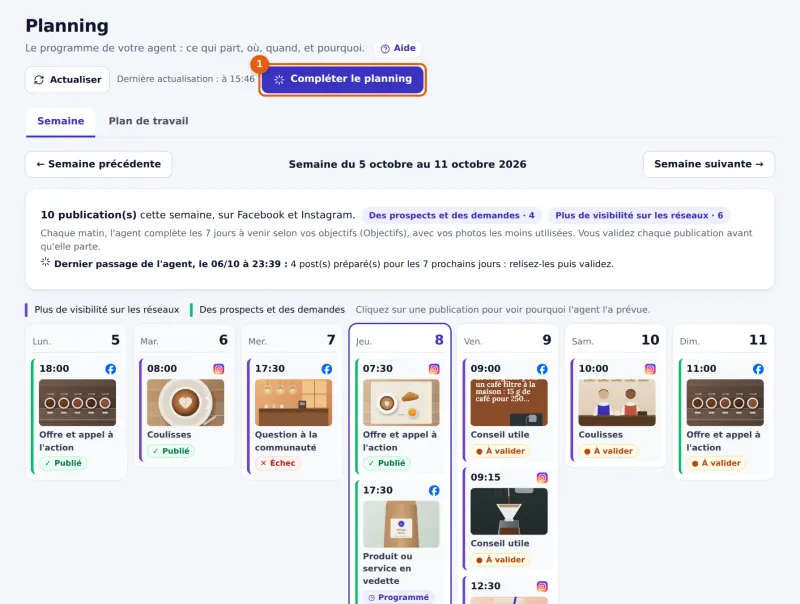Click the Semaine du 5 octobre heading
The image size is (800, 604).
407,164
